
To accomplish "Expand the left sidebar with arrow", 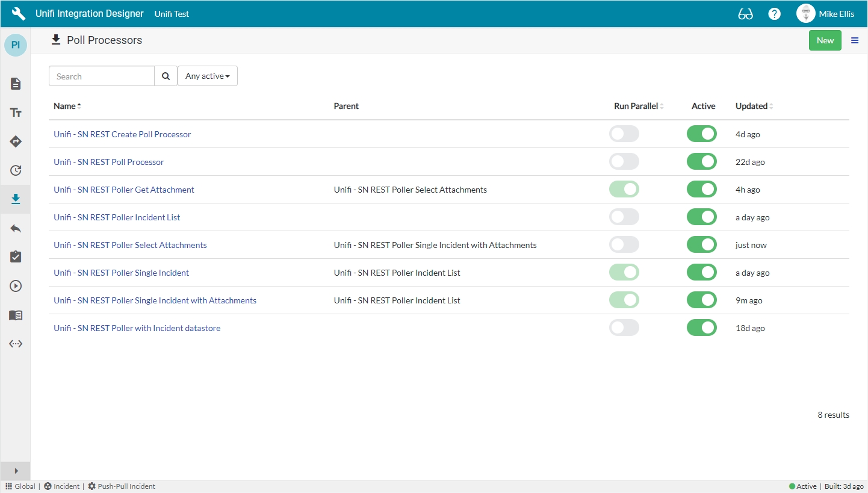I will (16, 471).
